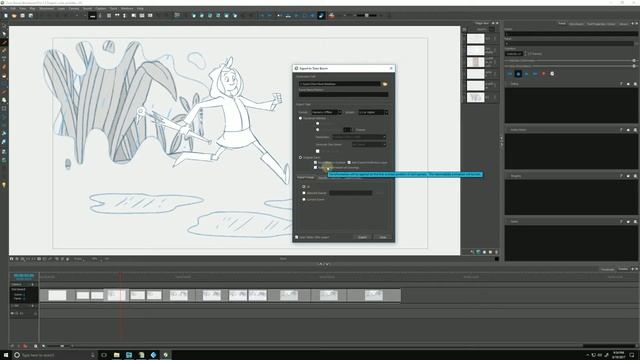The image size is (640, 360).
Task: Click the second slider handle in Panel tab
Action: (634, 66)
